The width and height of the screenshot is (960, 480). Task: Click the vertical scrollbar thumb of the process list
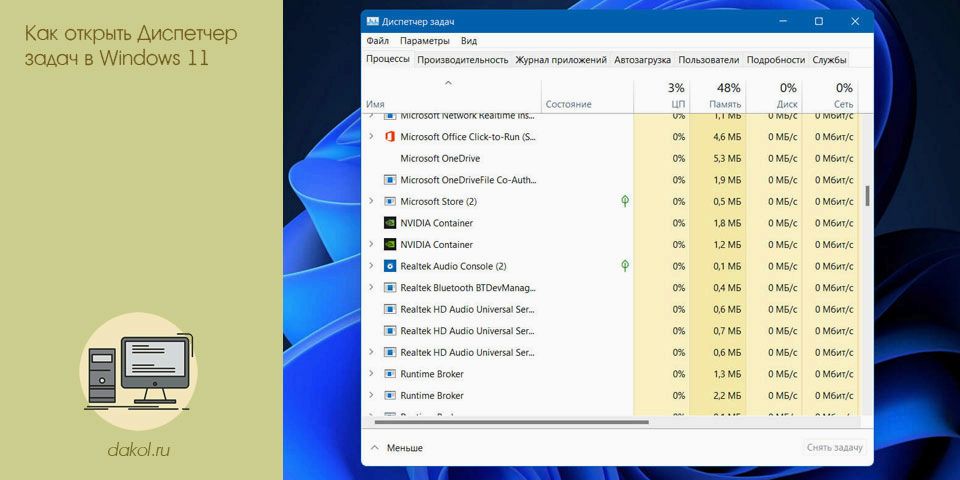(x=867, y=195)
